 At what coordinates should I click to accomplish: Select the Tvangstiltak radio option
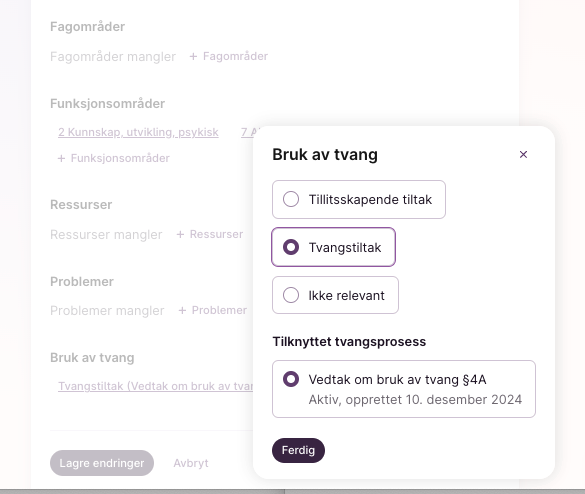(x=333, y=247)
